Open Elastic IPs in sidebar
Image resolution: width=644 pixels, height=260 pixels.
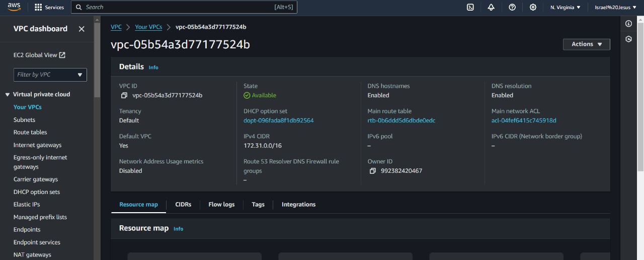27,205
